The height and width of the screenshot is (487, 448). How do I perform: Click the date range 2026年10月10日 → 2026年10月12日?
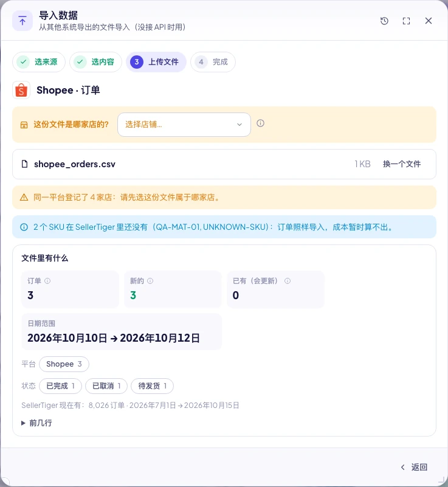114,338
